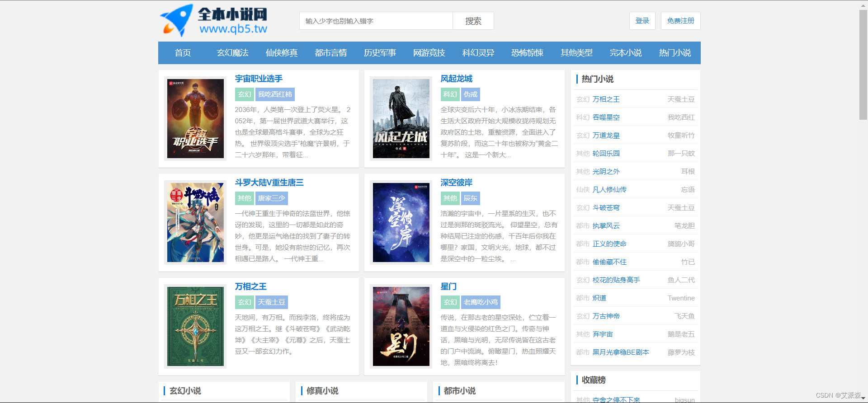Open the 完本小说 nav item
Screen dimensions: 868x403
tap(625, 53)
